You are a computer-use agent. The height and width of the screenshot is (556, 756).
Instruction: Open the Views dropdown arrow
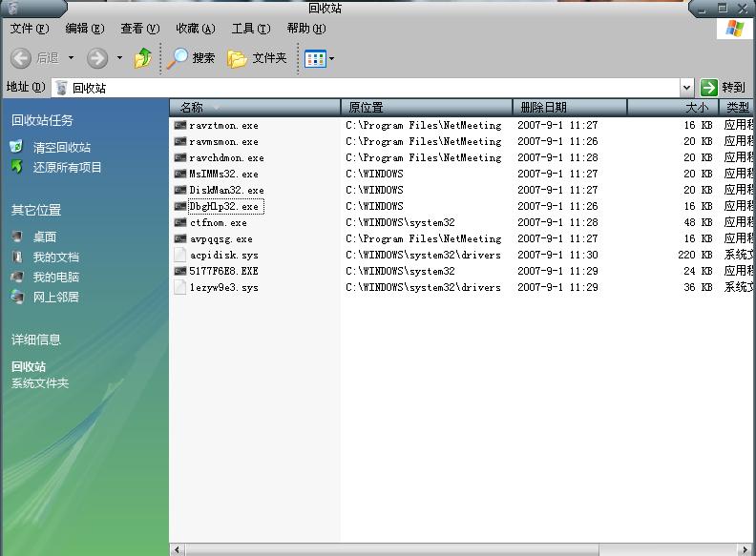[331, 58]
